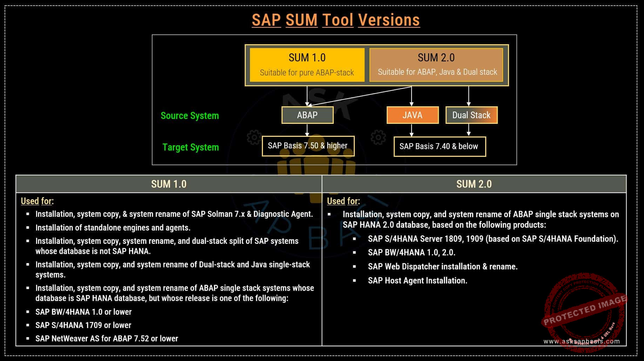Click the ABAP source system box

[307, 115]
